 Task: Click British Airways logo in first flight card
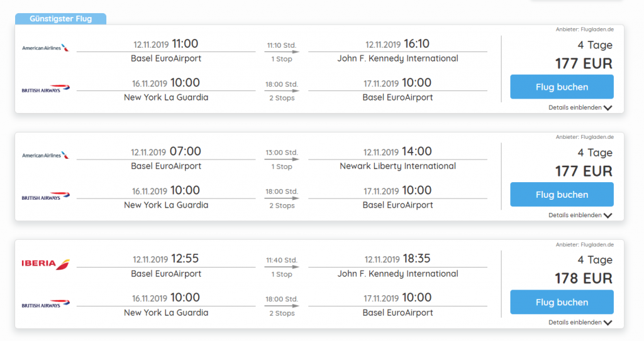click(x=45, y=90)
